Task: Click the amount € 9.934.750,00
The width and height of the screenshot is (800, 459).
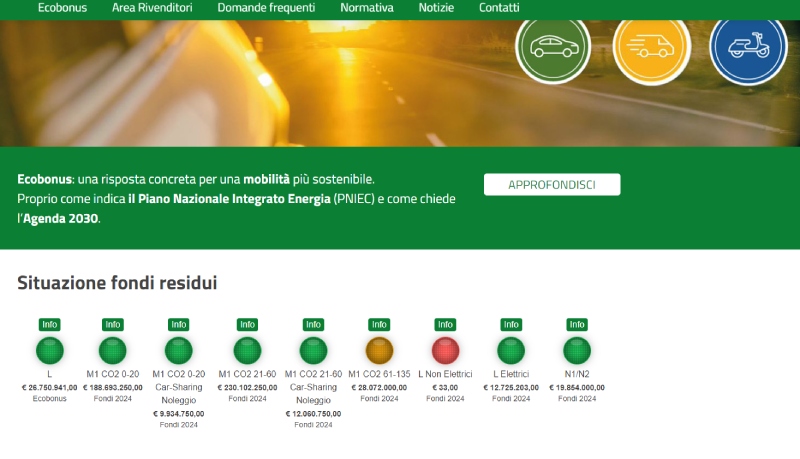Action: pos(179,414)
